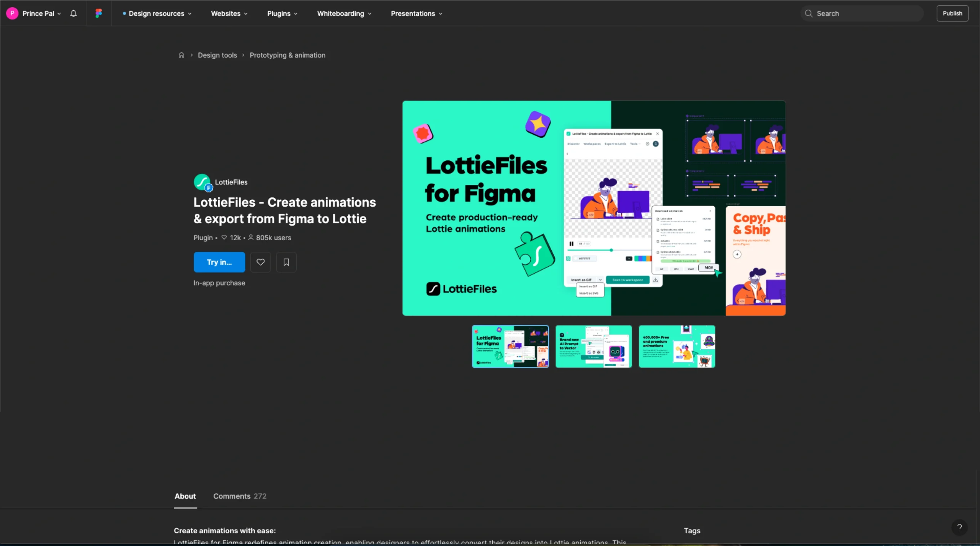Click the Publish button
This screenshot has width=980, height=546.
[x=952, y=13]
